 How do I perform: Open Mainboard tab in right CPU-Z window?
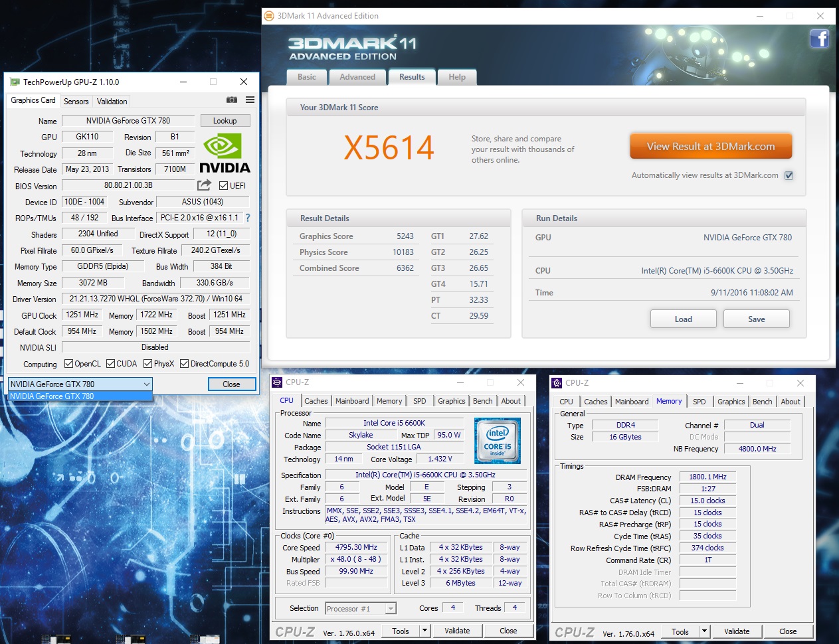632,402
